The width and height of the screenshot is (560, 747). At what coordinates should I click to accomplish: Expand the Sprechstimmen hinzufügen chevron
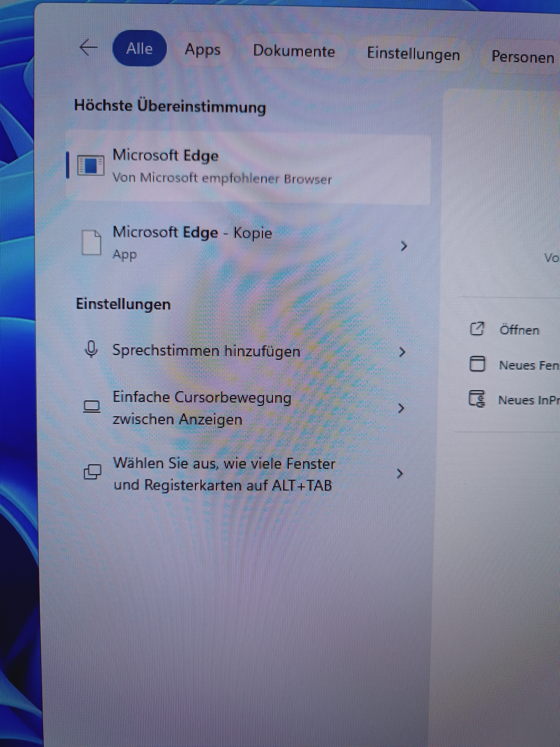[402, 352]
